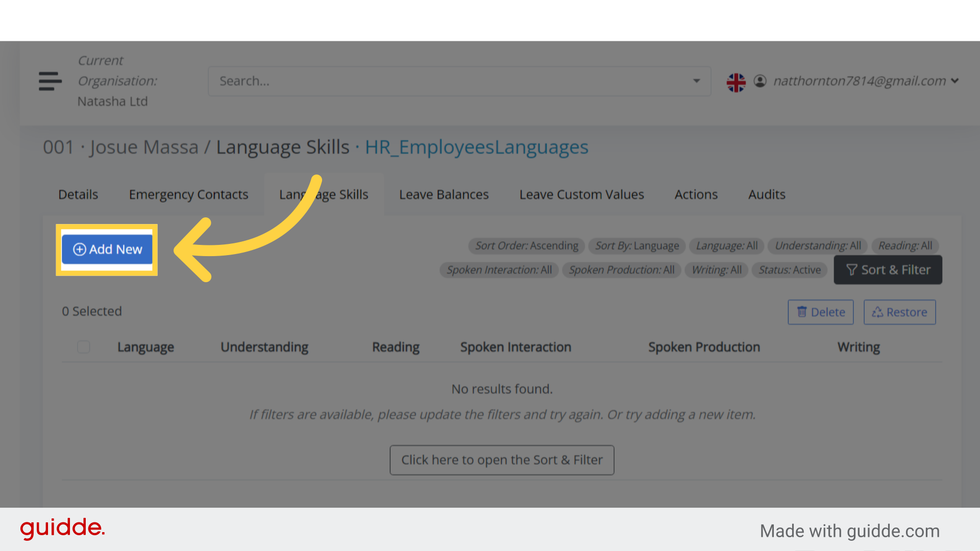Click the Spoken Interaction column header
980x551 pixels.
tap(516, 347)
